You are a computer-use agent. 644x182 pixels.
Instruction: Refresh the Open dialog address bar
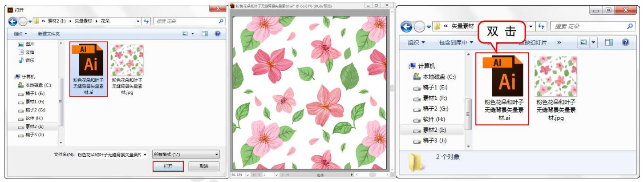point(146,21)
